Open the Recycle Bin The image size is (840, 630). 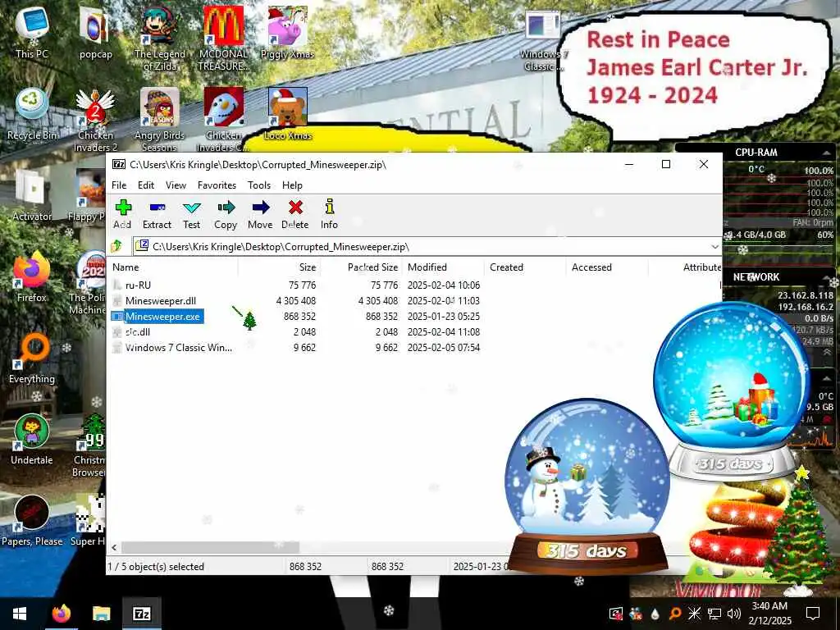click(x=32, y=115)
